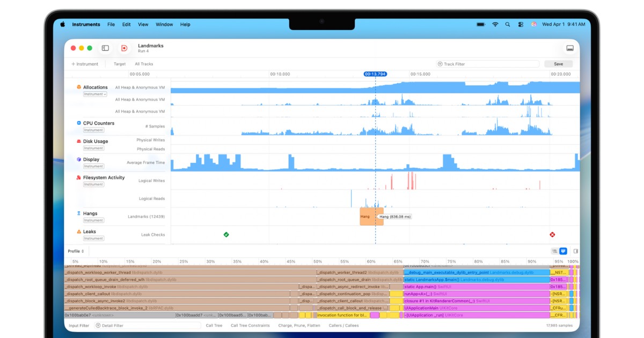Open the Target chooser in toolbar
This screenshot has height=338, width=644.
(119, 64)
